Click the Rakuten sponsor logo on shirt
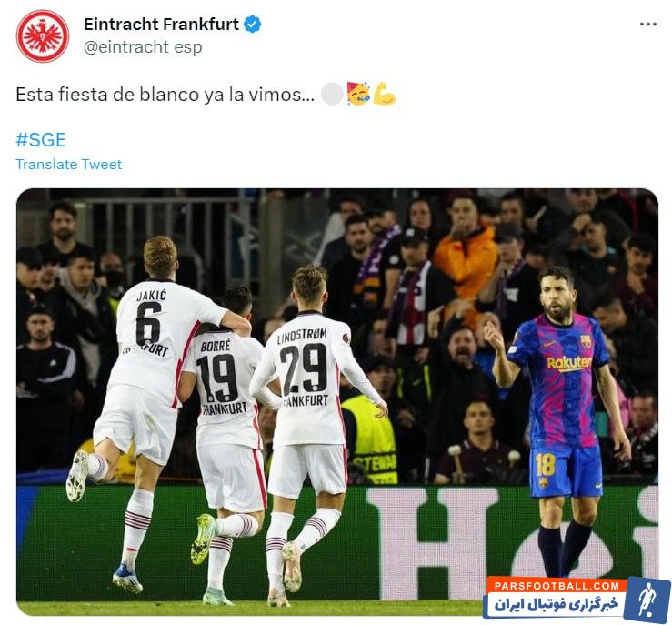This screenshot has width=672, height=625. point(569,363)
